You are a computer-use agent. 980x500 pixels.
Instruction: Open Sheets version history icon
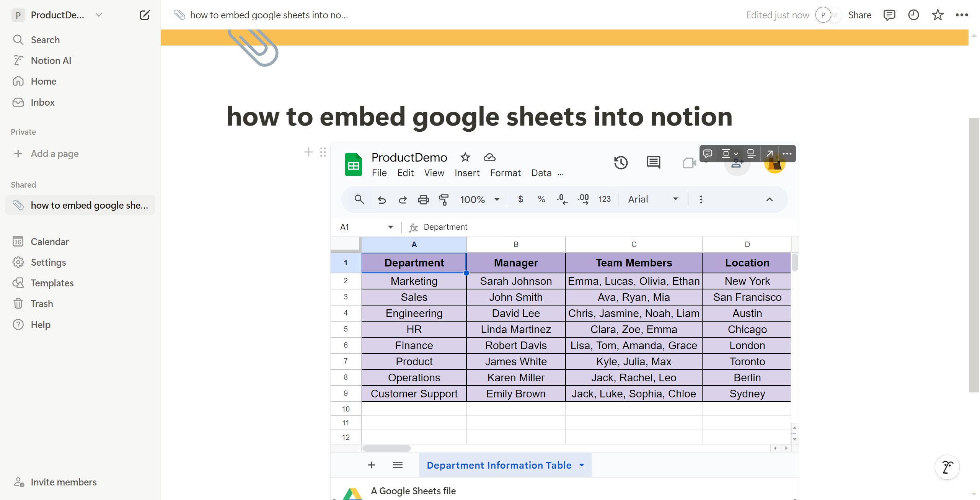pos(621,163)
